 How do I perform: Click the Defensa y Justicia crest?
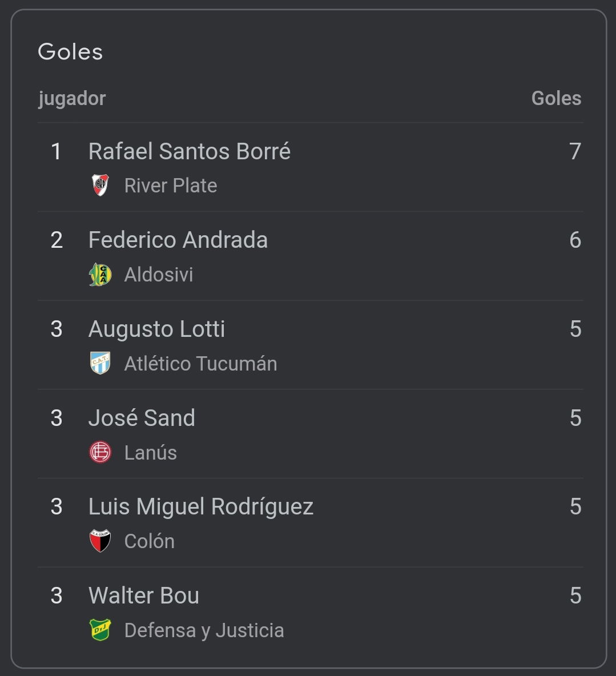click(x=100, y=630)
